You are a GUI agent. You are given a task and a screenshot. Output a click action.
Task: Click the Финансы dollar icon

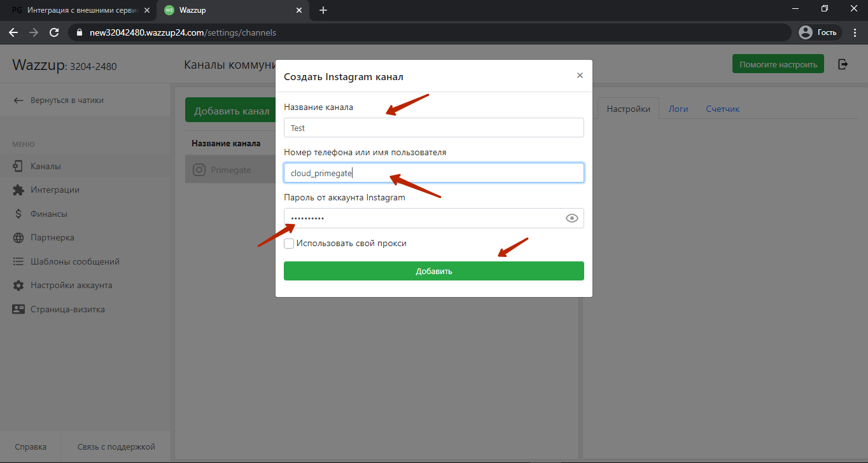pyautogui.click(x=18, y=214)
